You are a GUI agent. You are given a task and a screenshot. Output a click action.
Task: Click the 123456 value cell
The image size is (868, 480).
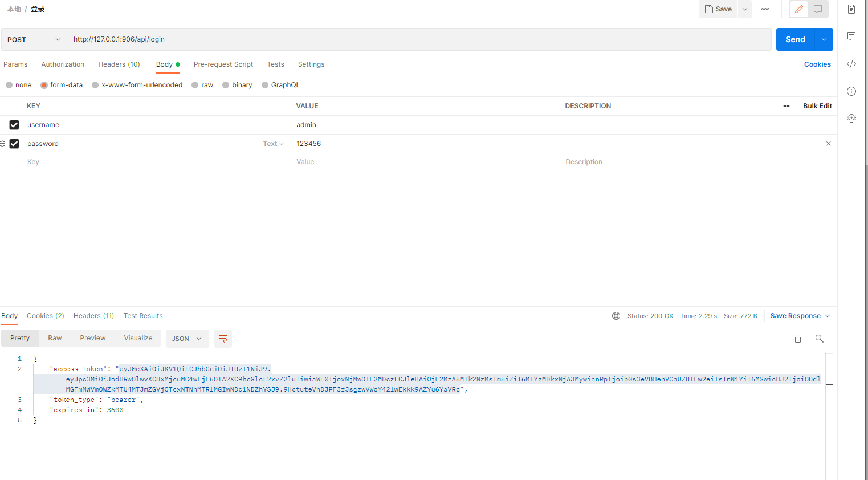[425, 144]
